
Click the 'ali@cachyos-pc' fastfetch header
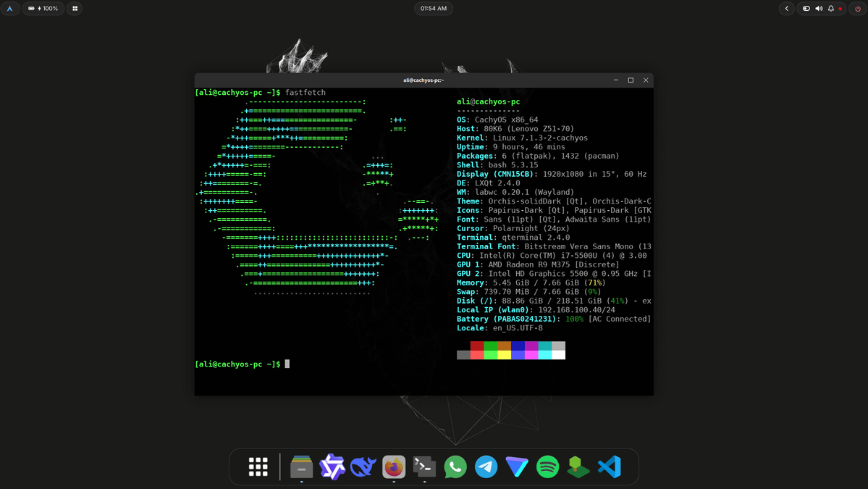pyautogui.click(x=488, y=101)
